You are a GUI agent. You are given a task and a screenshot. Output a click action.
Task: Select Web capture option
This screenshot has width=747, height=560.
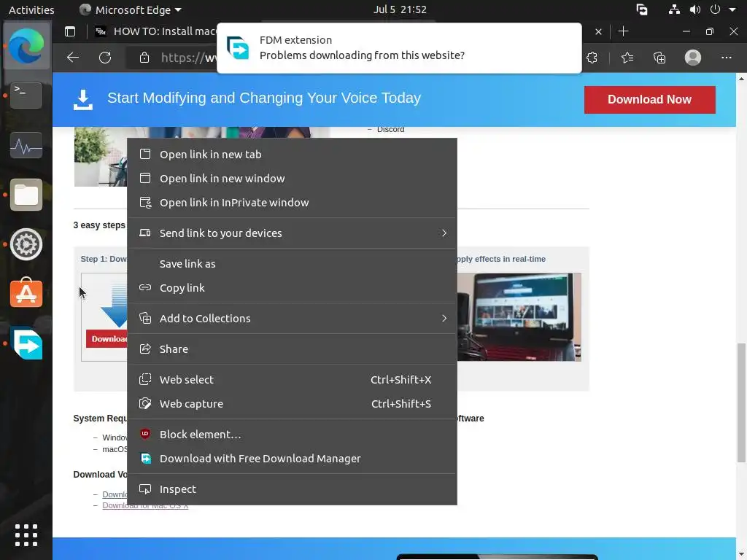[x=292, y=403]
